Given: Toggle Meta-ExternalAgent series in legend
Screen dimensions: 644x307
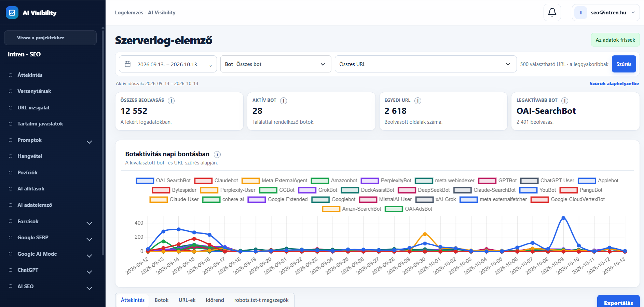Looking at the screenshot, I should tap(274, 181).
